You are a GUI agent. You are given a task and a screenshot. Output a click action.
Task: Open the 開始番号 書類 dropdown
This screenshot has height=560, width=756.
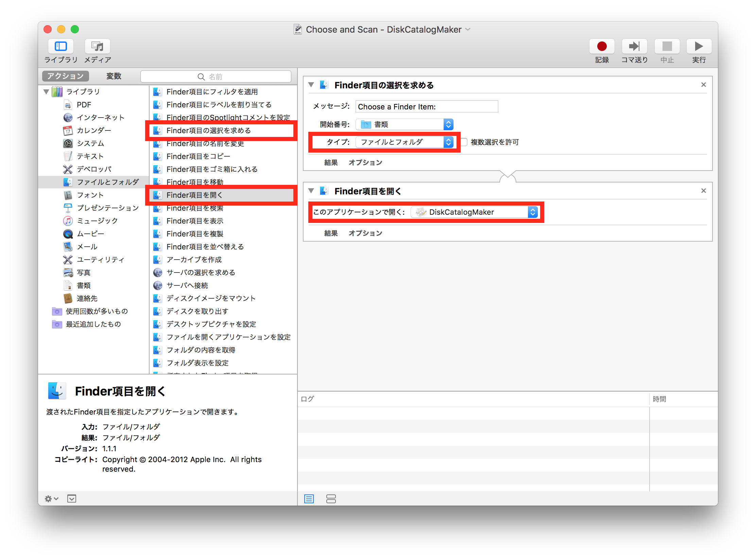point(405,124)
